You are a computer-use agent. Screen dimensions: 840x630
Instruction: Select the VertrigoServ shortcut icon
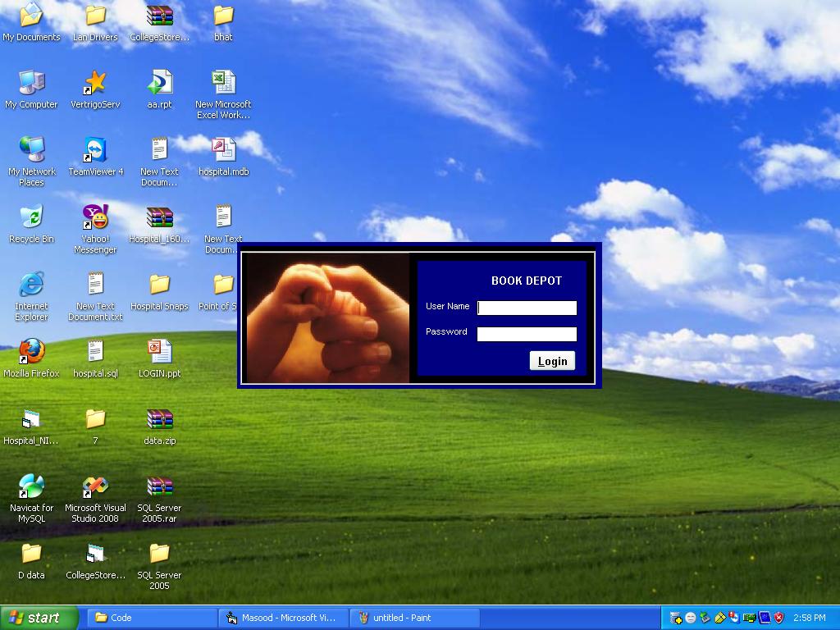tap(95, 90)
